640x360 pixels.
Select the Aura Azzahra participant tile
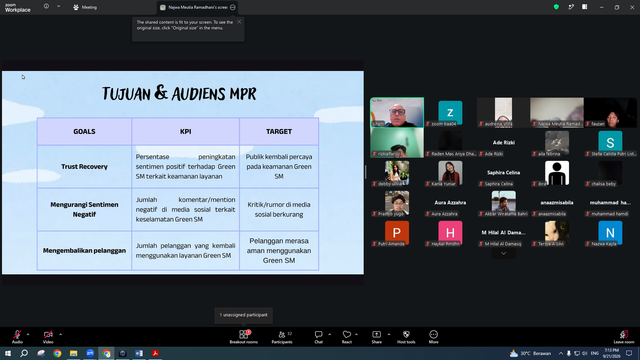(x=450, y=202)
